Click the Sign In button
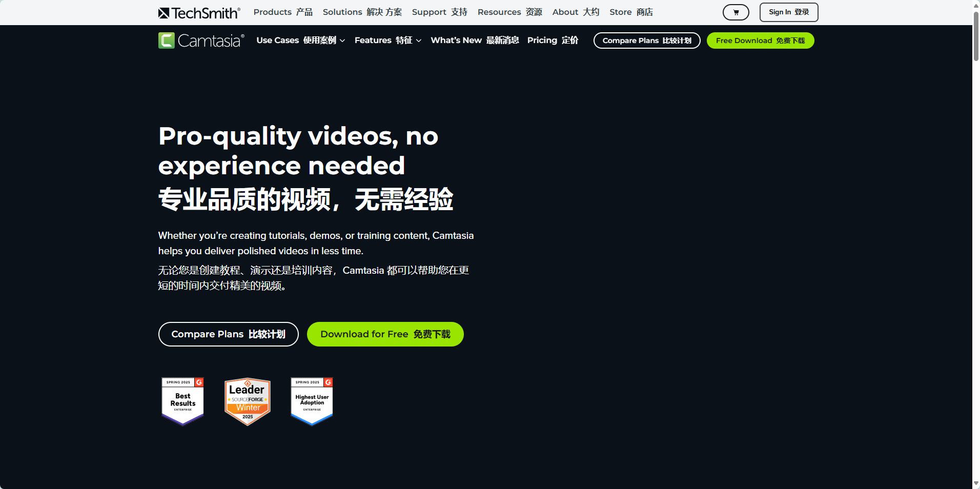The height and width of the screenshot is (489, 980). click(789, 12)
